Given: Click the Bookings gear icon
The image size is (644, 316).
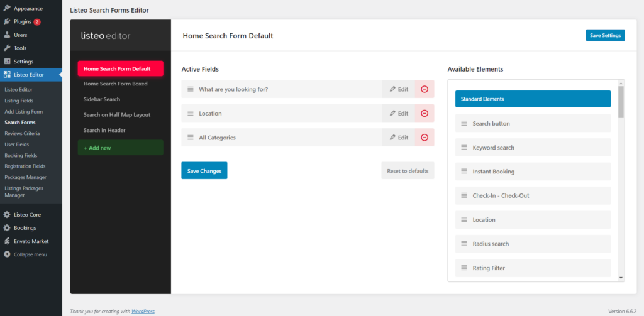Looking at the screenshot, I should click(7, 228).
